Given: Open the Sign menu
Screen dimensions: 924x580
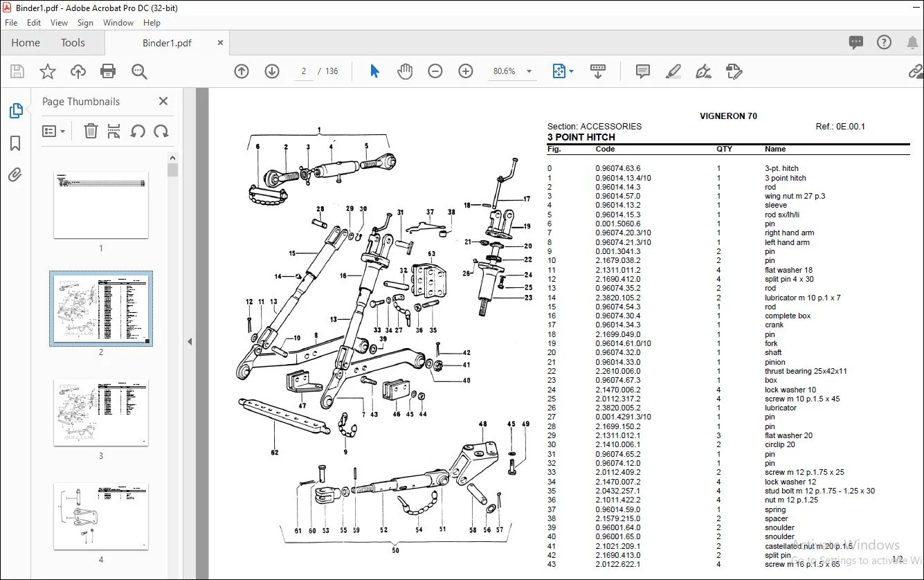Looking at the screenshot, I should pos(85,23).
